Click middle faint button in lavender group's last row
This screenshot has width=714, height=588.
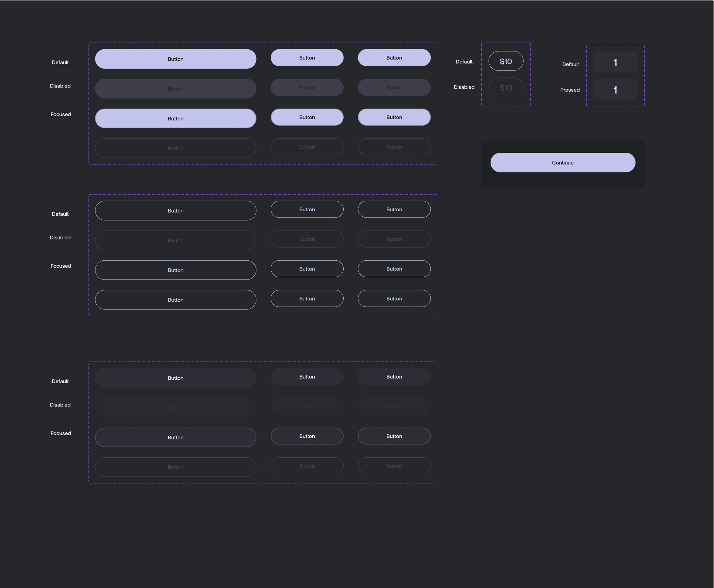pyautogui.click(x=307, y=147)
